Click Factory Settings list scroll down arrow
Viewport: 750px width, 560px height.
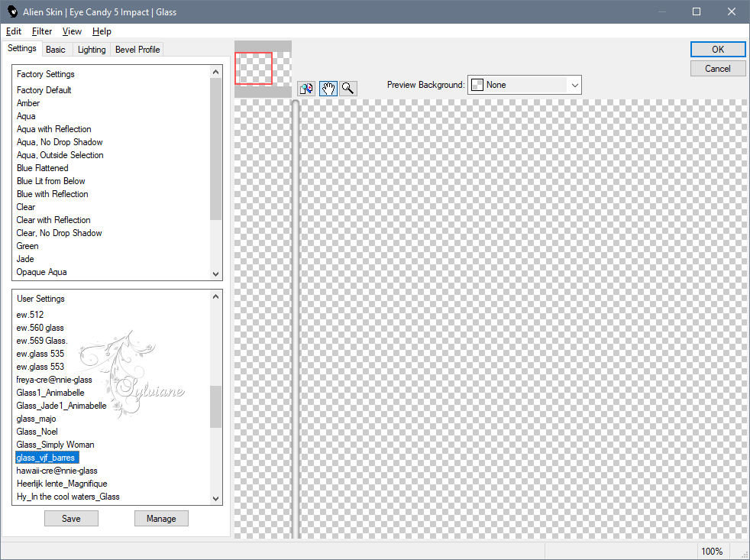[215, 274]
